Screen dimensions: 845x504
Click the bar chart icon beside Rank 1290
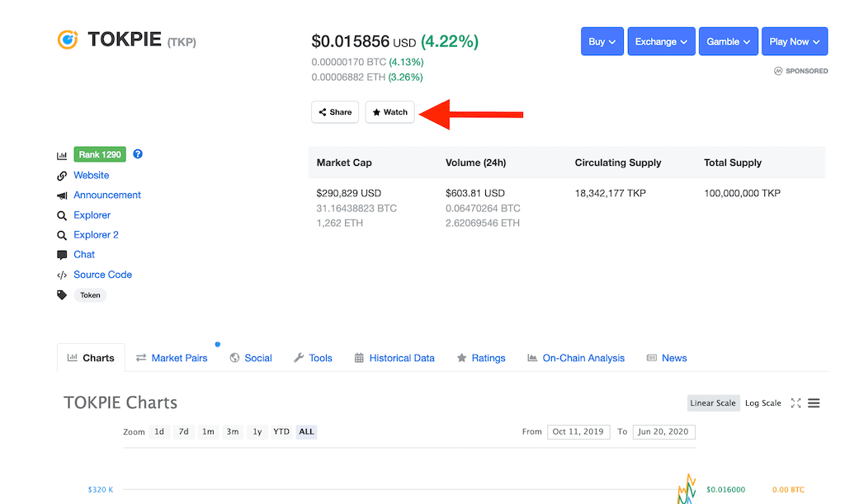(x=62, y=155)
